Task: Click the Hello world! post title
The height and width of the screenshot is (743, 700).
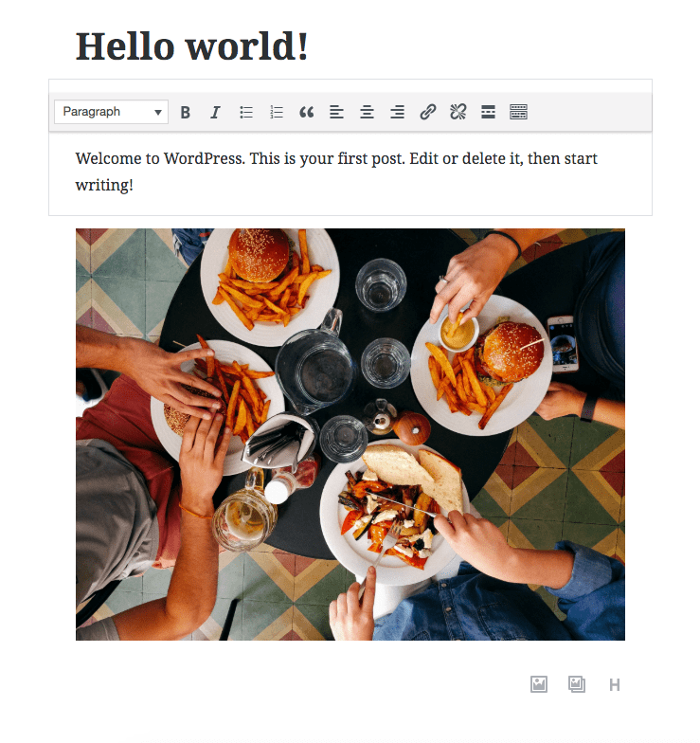Action: click(191, 46)
